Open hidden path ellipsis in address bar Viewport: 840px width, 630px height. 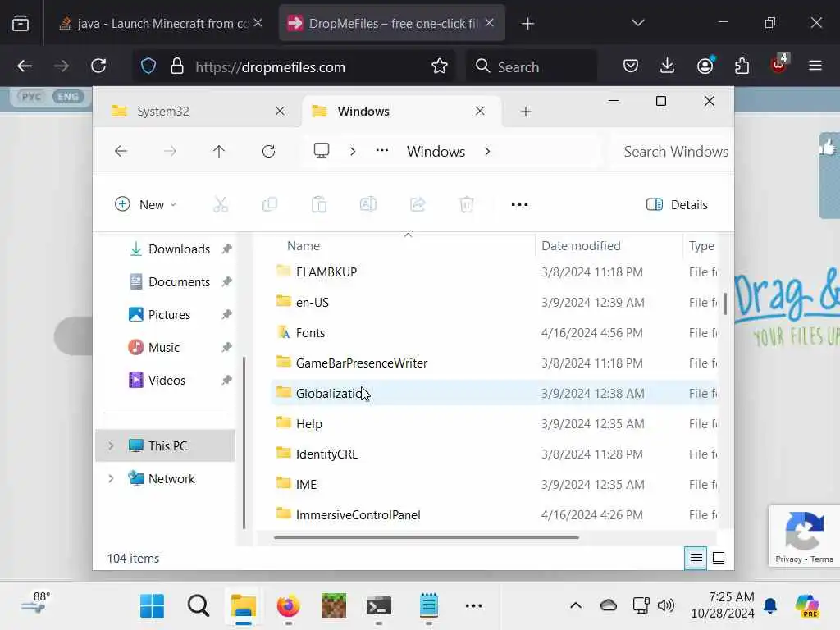pyautogui.click(x=382, y=151)
